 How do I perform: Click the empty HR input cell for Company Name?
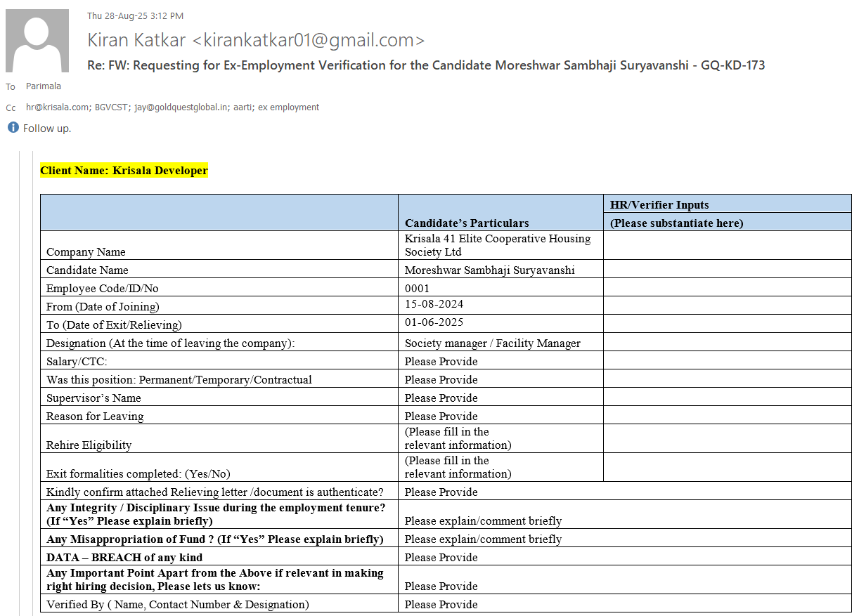(727, 245)
